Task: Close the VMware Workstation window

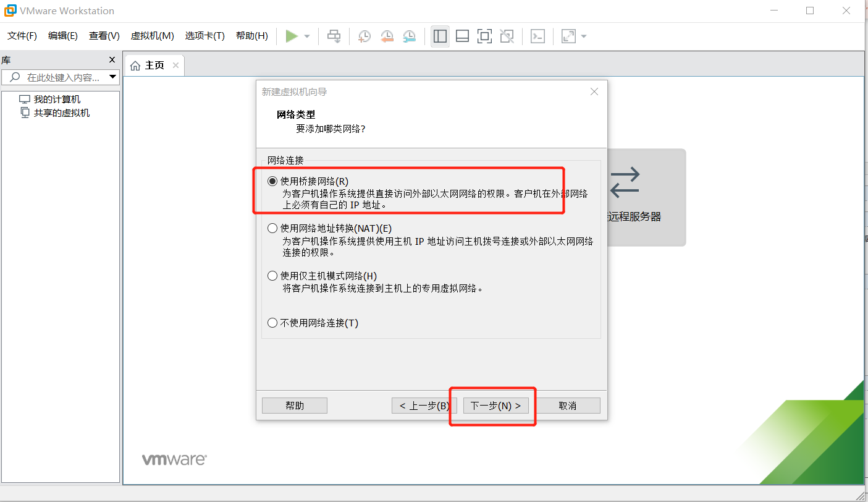Action: tap(846, 11)
